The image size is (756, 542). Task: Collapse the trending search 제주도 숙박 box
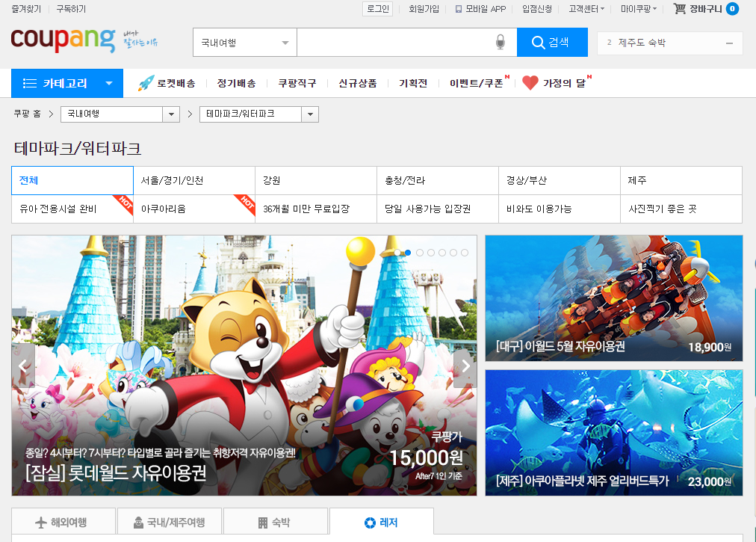730,43
